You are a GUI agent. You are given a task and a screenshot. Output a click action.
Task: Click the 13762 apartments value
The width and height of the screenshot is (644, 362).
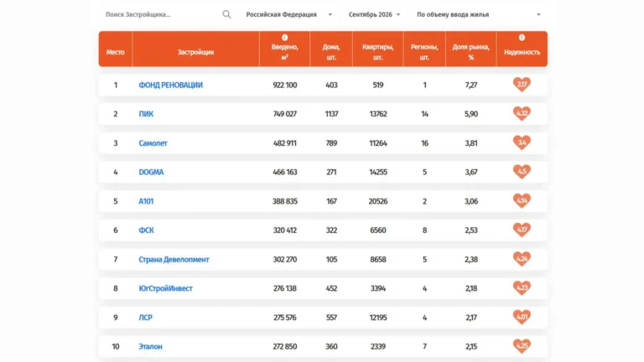378,114
